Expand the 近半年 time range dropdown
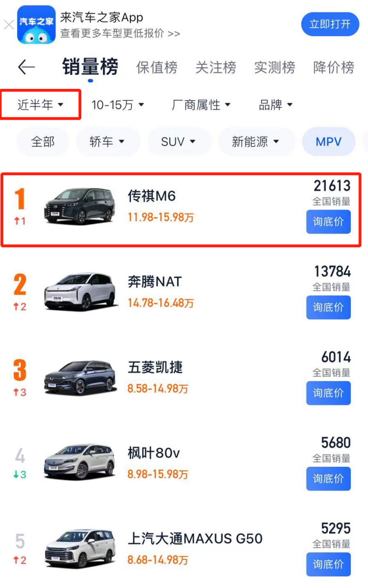Viewport: 368px width, 588px height. pos(41,105)
